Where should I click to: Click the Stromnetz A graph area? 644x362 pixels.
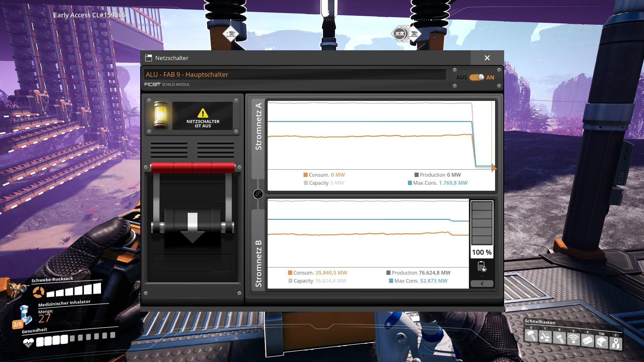[x=381, y=135]
